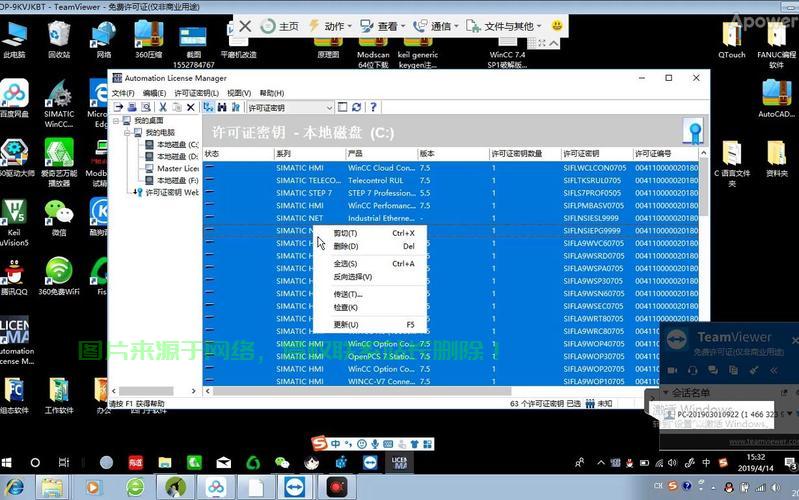The width and height of the screenshot is (799, 500).
Task: Sort by the 状态 column header
Action: tap(238, 153)
